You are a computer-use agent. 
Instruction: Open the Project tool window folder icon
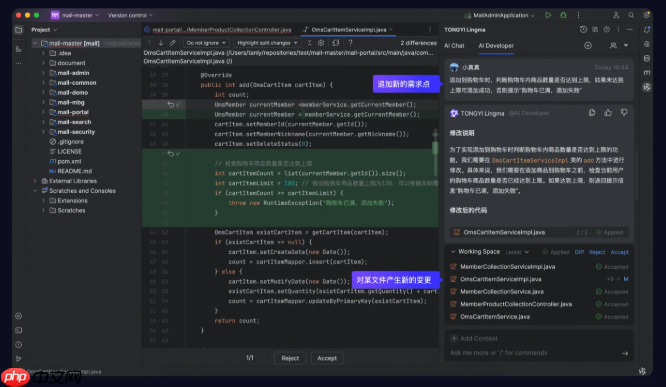(x=19, y=30)
